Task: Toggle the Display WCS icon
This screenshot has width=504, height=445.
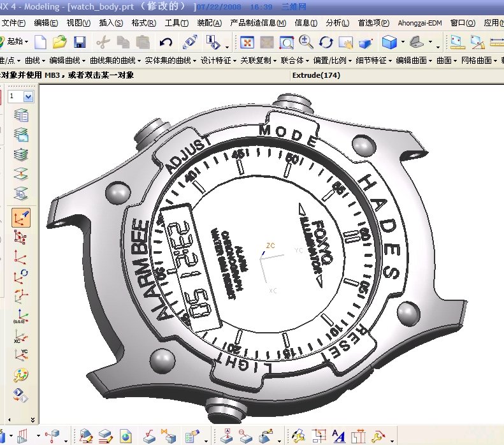Action: click(x=21, y=217)
